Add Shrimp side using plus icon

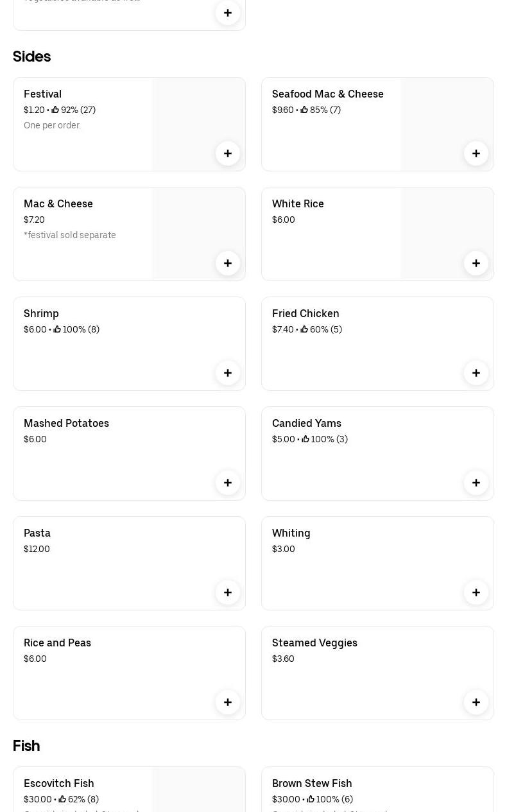pos(228,373)
